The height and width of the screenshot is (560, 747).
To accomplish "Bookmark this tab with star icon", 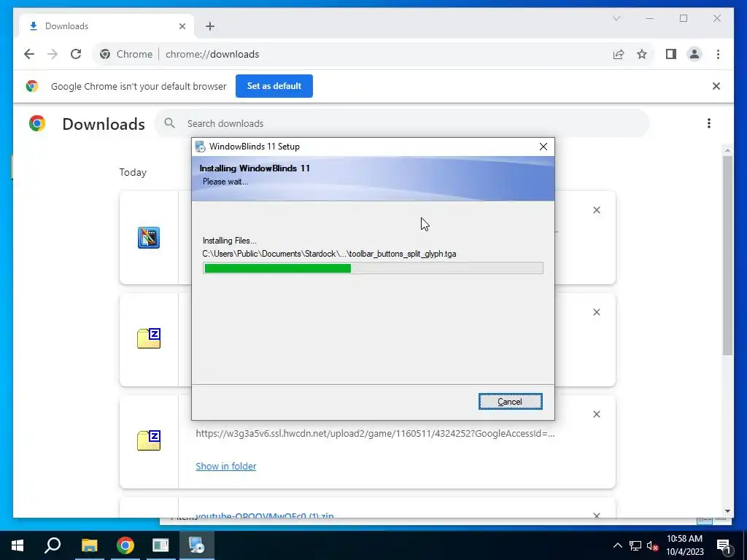I will [x=642, y=54].
